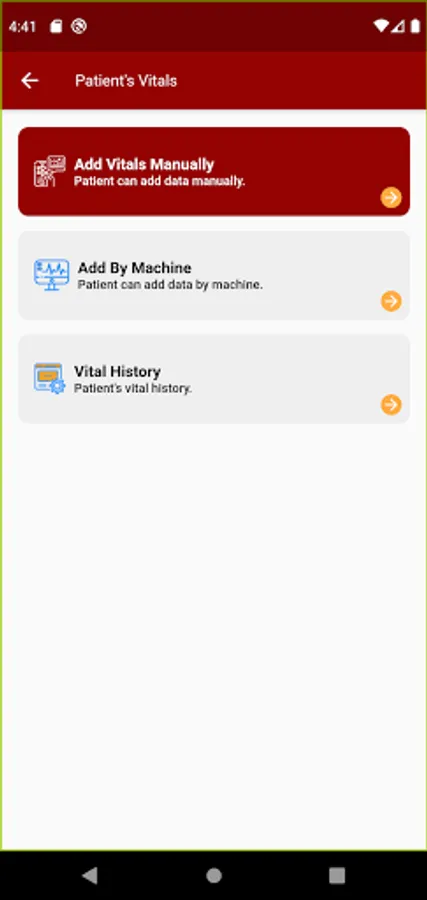
Task: Tap orange arrow on Add By Machine
Action: coord(391,301)
